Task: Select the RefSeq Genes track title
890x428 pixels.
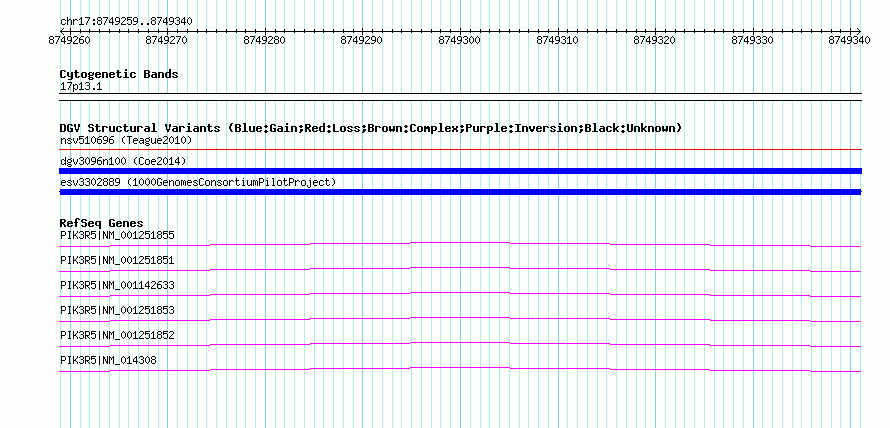Action: pos(102,223)
